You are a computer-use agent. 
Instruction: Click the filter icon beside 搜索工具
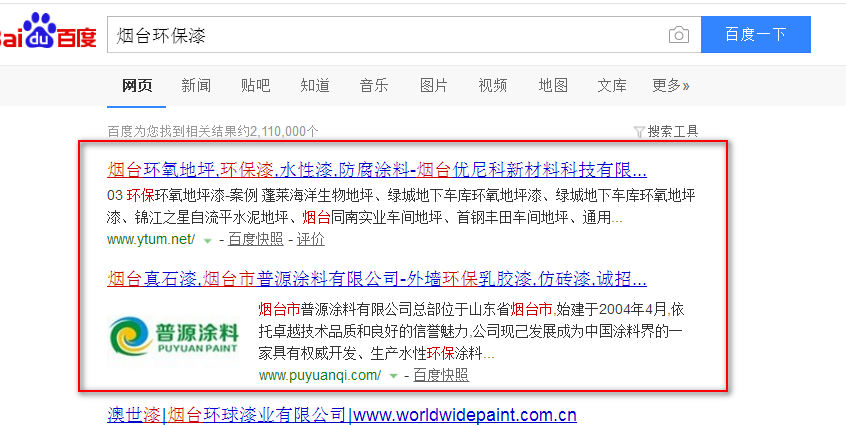coord(639,131)
